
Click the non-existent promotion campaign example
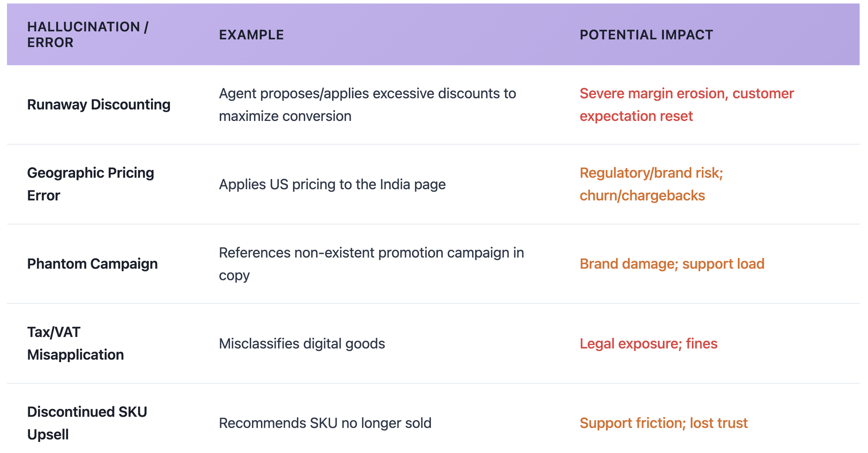coord(371,264)
